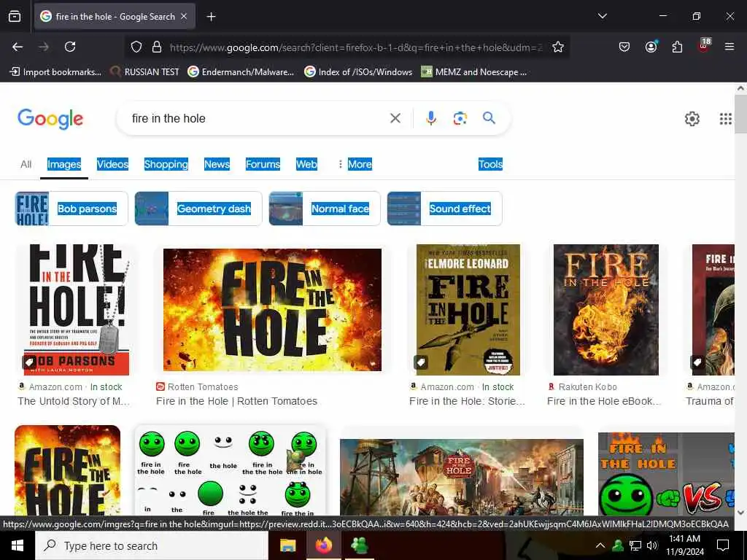Open the 'FIRE IN THE HOLE VS' thumbnail
The height and width of the screenshot is (560, 747).
(x=666, y=474)
